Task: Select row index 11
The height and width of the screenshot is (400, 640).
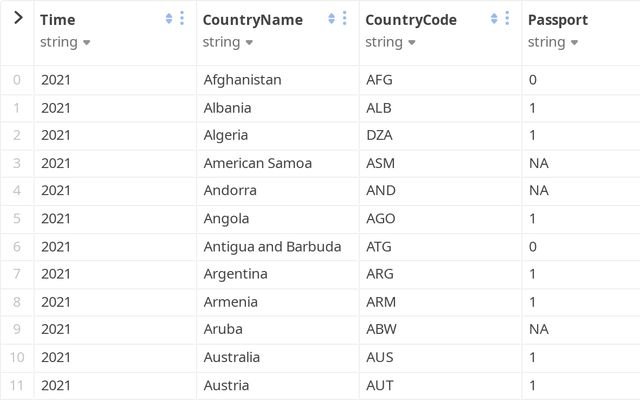Action: point(17,385)
